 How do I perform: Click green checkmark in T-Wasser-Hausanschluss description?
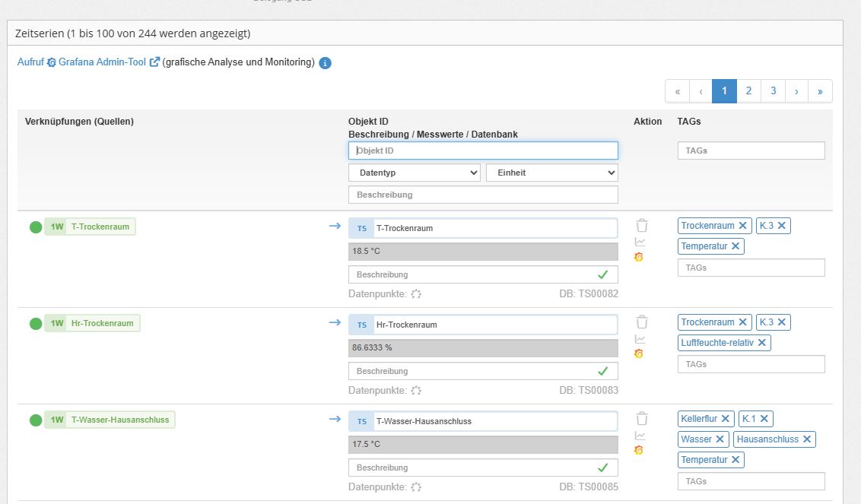(x=603, y=468)
